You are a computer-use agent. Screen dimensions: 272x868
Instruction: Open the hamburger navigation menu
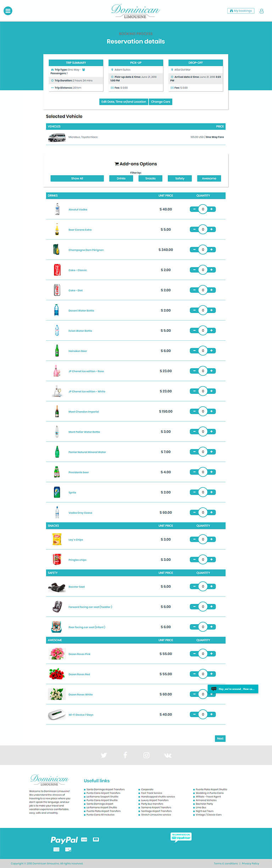(x=8, y=11)
